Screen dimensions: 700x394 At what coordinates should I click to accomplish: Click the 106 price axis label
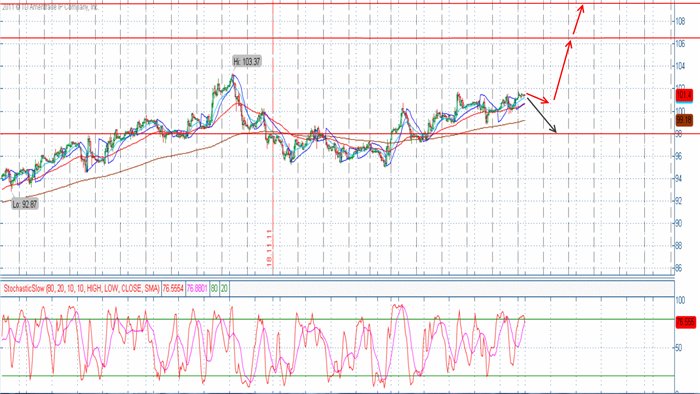680,44
